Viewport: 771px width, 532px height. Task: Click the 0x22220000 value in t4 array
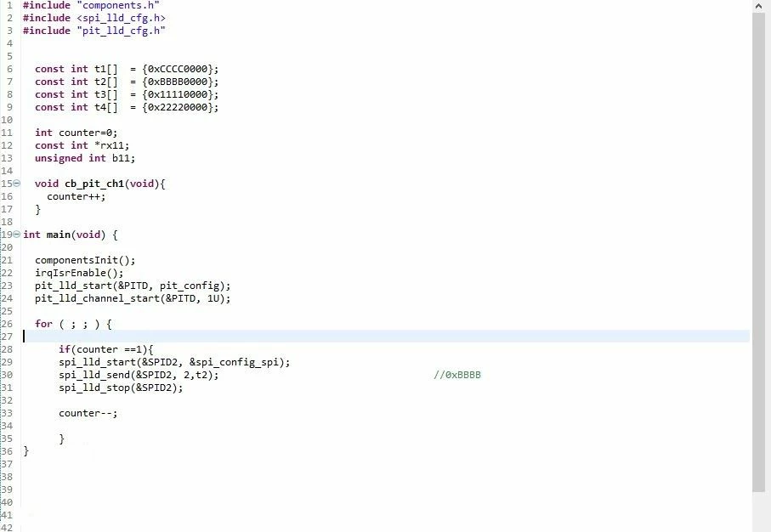point(178,107)
